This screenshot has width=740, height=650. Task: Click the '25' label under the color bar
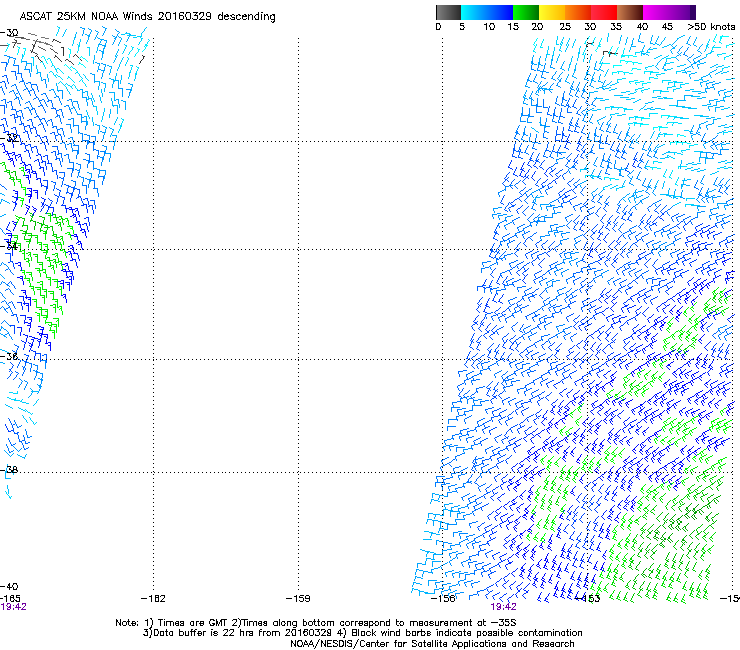point(565,27)
